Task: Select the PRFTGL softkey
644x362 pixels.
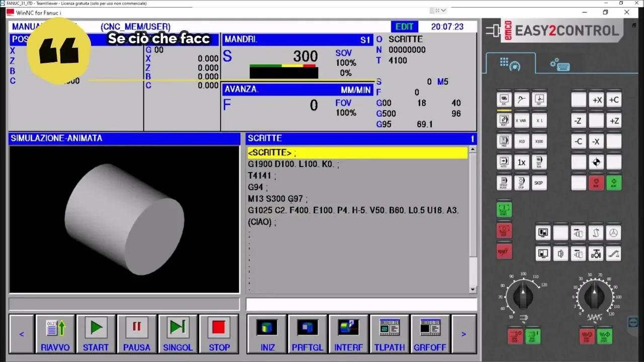Action: coord(307,334)
